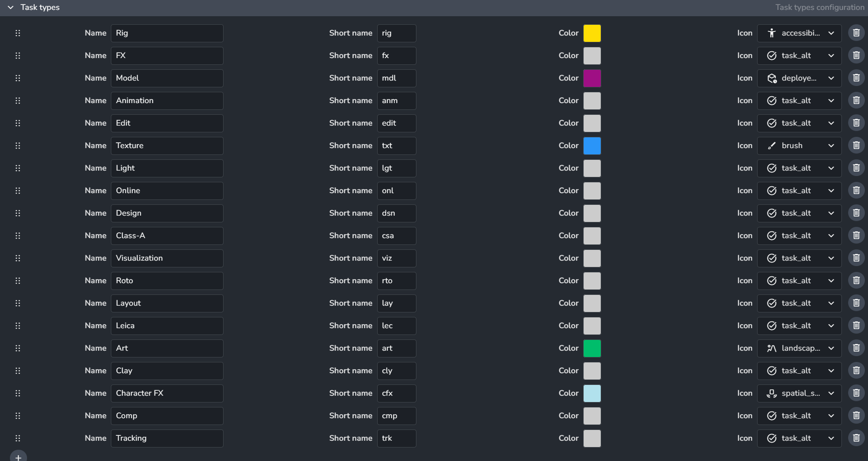This screenshot has height=461, width=868.
Task: Click the Name field containing Leica
Action: click(167, 325)
